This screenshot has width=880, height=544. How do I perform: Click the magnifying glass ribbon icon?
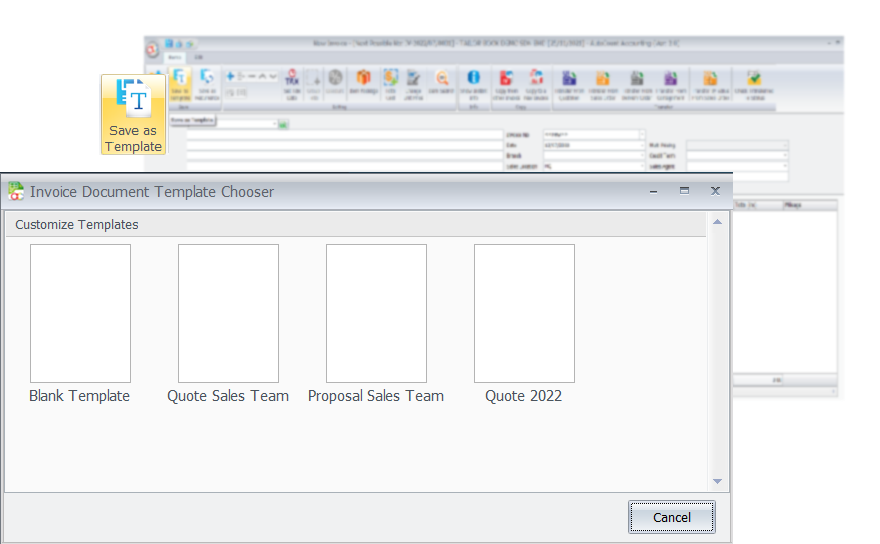click(x=441, y=79)
